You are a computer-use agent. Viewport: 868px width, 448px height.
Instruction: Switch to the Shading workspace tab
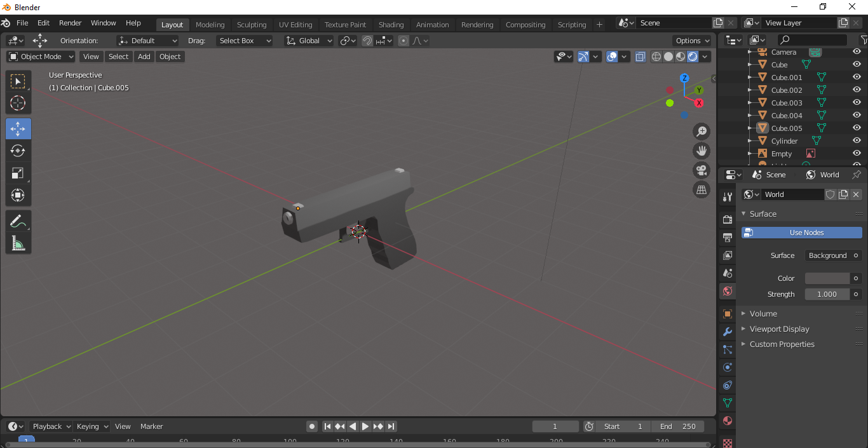pyautogui.click(x=391, y=25)
